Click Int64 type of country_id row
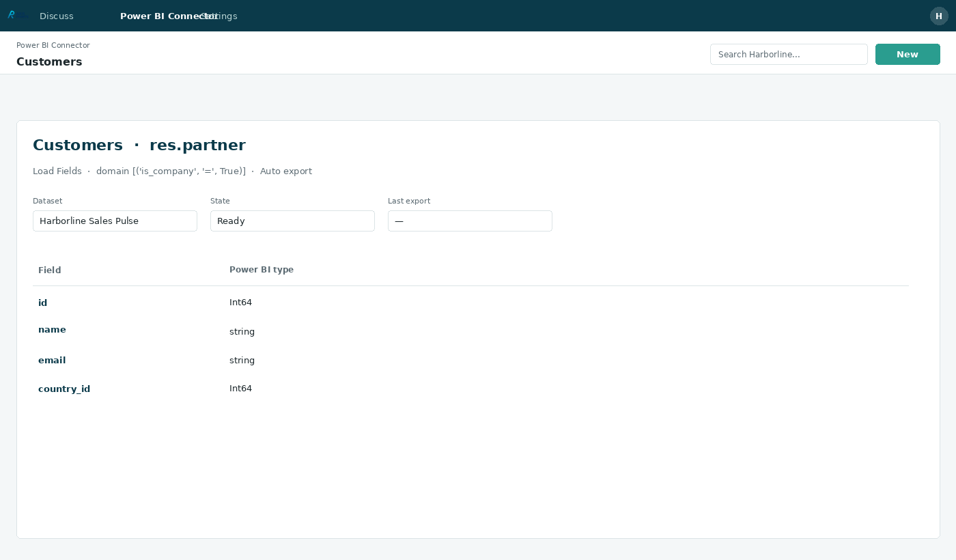The width and height of the screenshot is (956, 560). (240, 388)
